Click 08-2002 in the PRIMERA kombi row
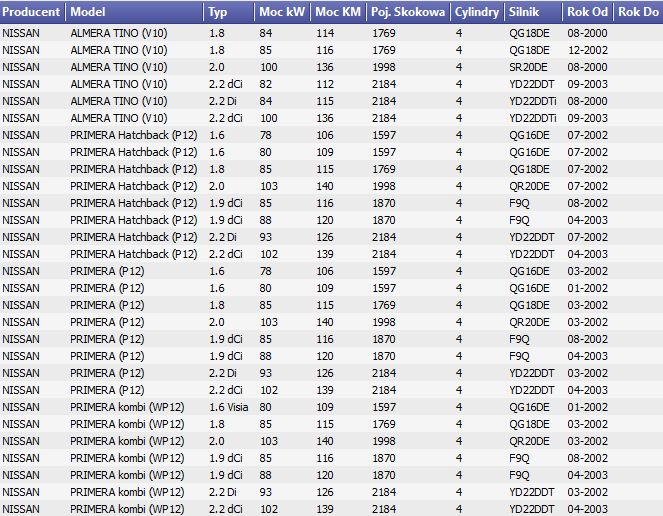Image resolution: width=663 pixels, height=516 pixels. [588, 458]
